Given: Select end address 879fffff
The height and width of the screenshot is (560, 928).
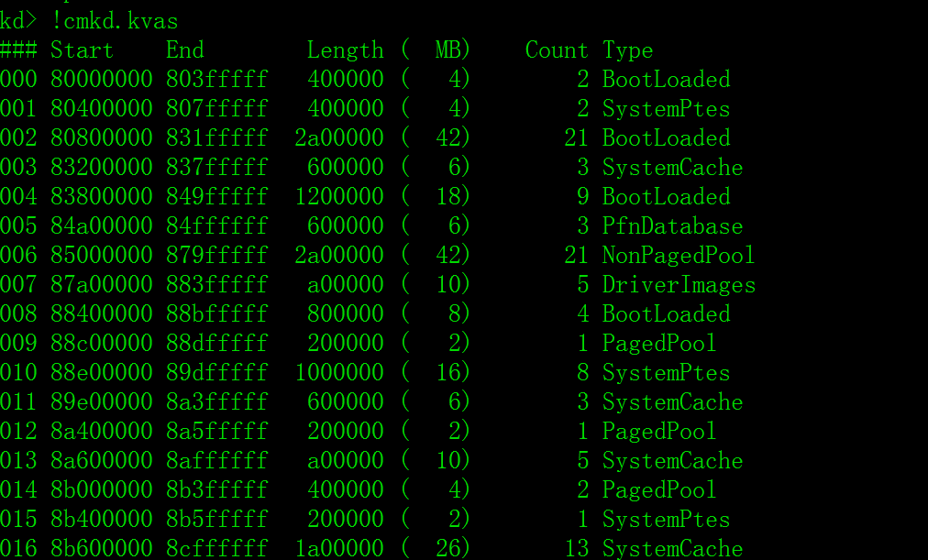Looking at the screenshot, I should [x=217, y=255].
